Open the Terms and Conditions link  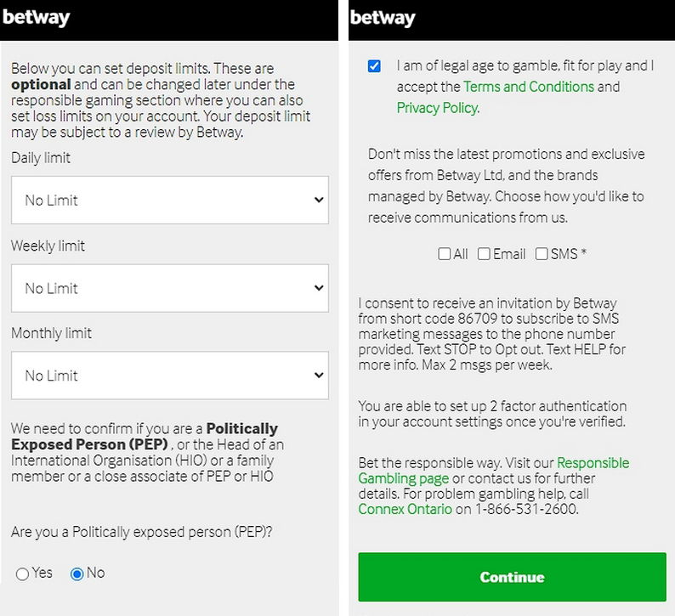[x=528, y=87]
